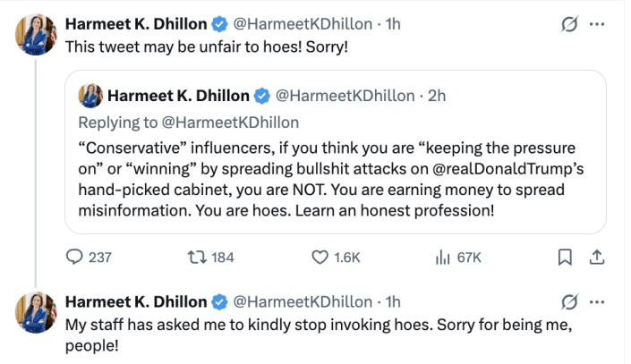Viewport: 631px width, 364px height.
Task: Click the reply icon with 237 comments
Action: click(75, 258)
